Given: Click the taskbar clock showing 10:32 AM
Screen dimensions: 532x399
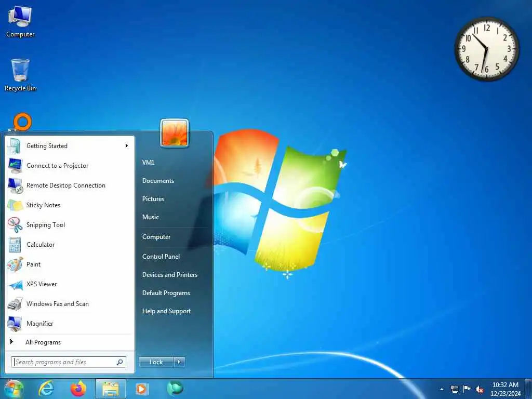Looking at the screenshot, I should pyautogui.click(x=505, y=389).
